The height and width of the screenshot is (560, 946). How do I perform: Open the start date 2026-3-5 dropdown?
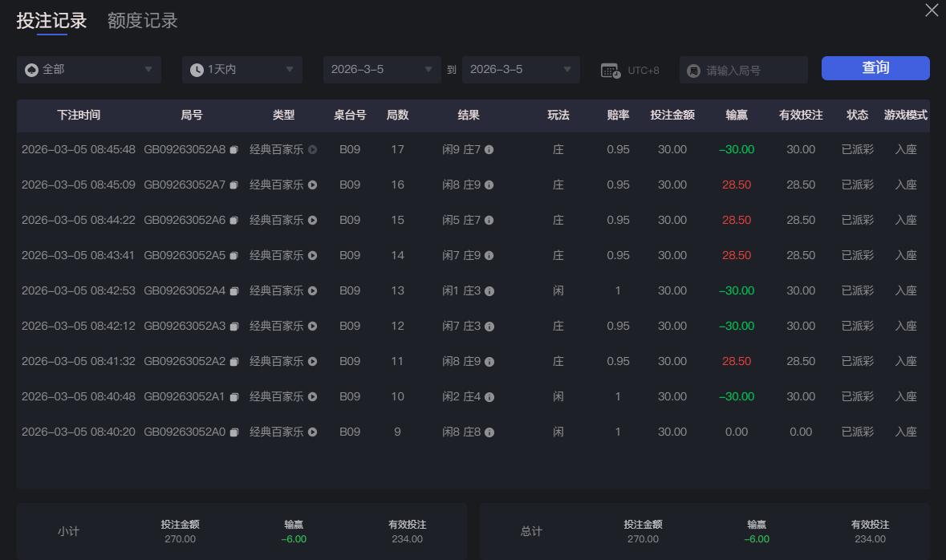[x=381, y=70]
